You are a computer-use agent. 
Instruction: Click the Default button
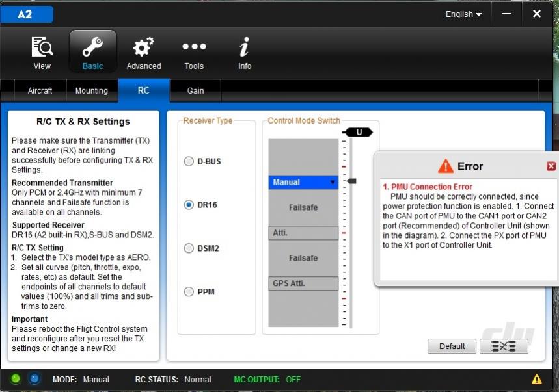tap(452, 346)
